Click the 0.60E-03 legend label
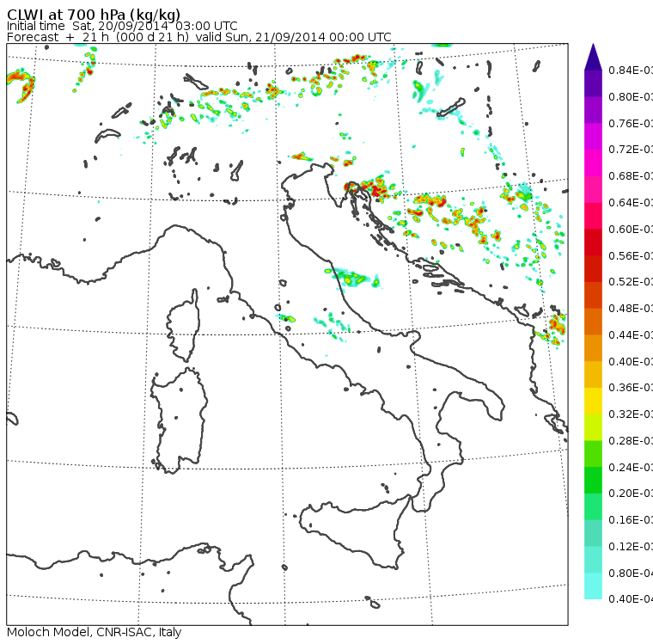Screen dimensions: 653x644 (x=631, y=230)
